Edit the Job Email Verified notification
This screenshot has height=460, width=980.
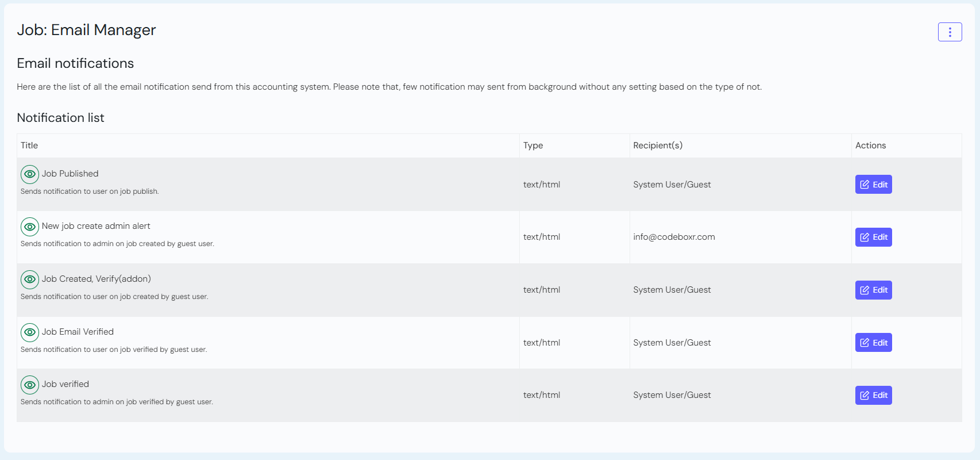pyautogui.click(x=873, y=343)
